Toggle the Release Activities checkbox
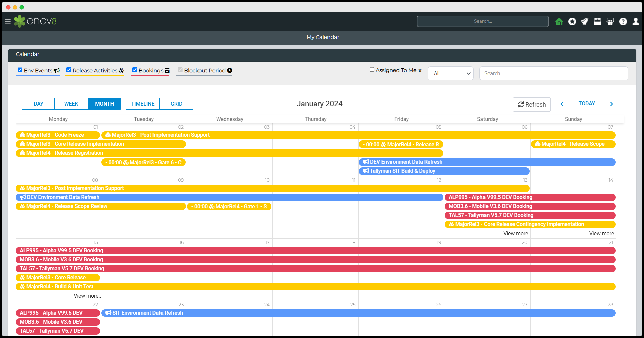Screen dimensions: 644x338 tap(69, 70)
